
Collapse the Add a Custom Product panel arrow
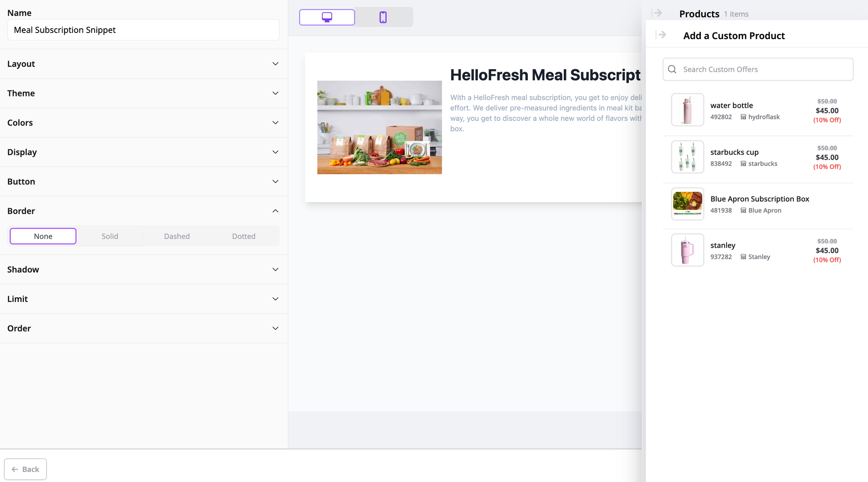[x=661, y=35]
